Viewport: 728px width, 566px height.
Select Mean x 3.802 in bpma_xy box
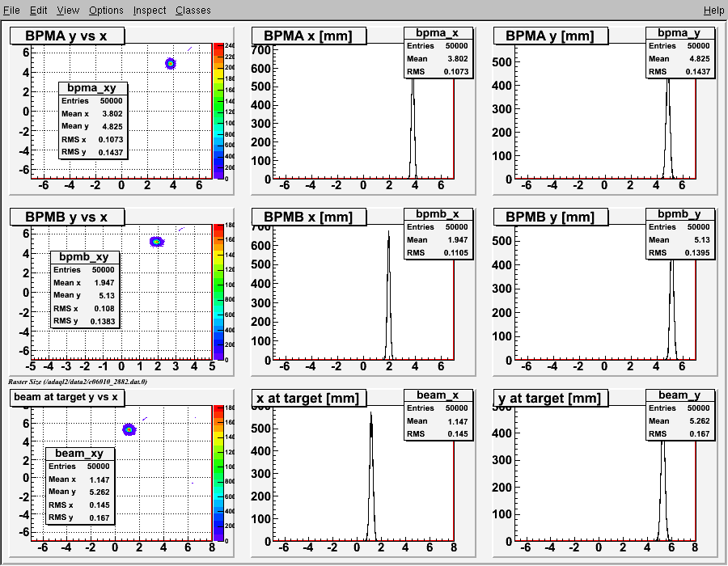click(92, 114)
